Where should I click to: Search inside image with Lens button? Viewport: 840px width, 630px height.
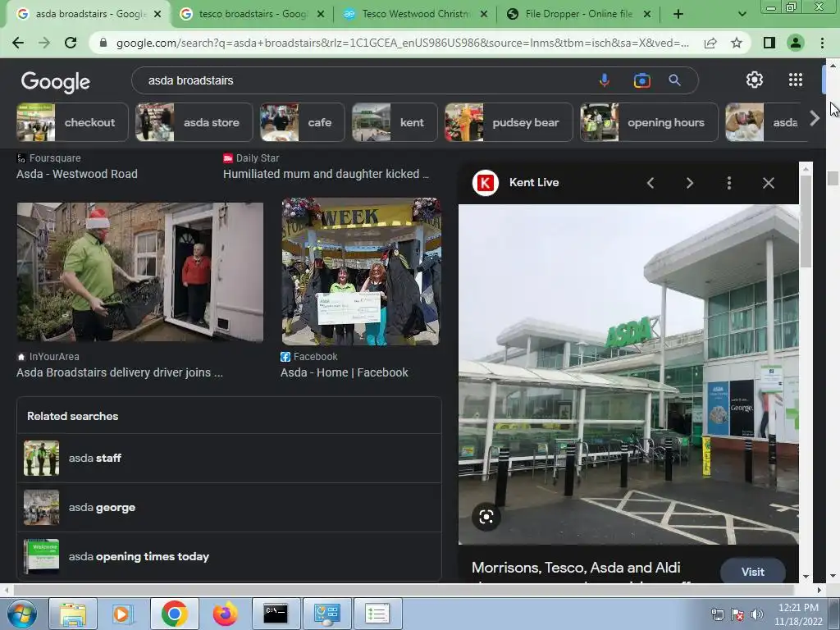[x=486, y=517]
